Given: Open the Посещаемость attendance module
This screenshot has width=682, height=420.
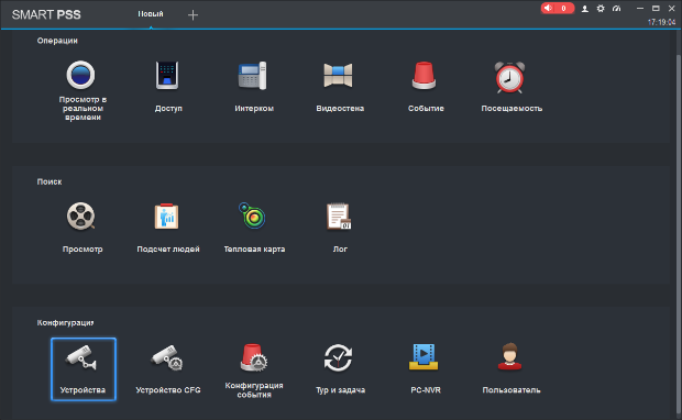Looking at the screenshot, I should click(511, 76).
